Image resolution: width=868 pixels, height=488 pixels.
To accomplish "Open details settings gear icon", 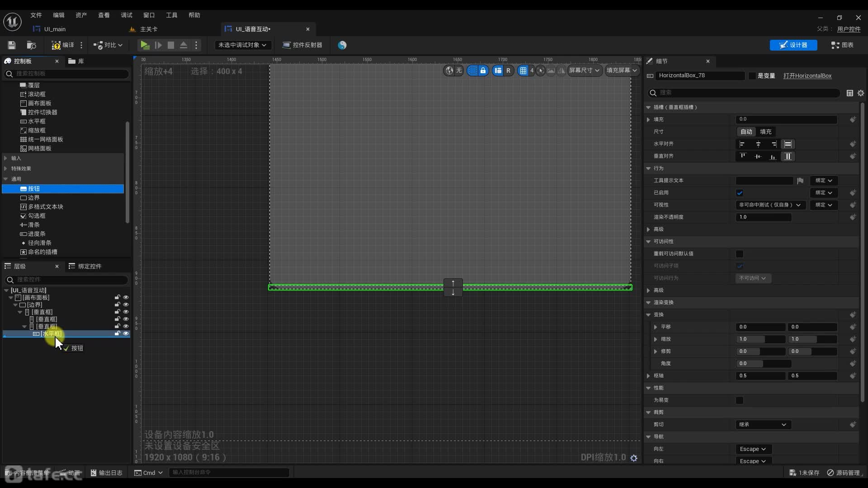I will 861,93.
